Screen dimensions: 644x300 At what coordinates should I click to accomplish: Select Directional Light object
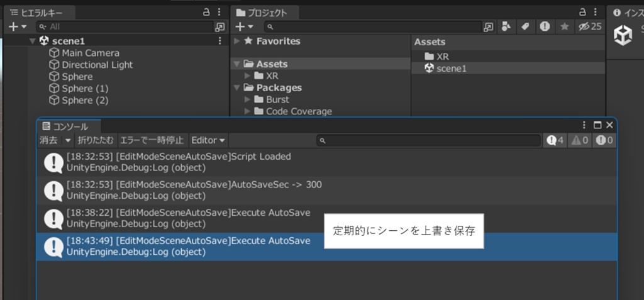click(x=97, y=65)
